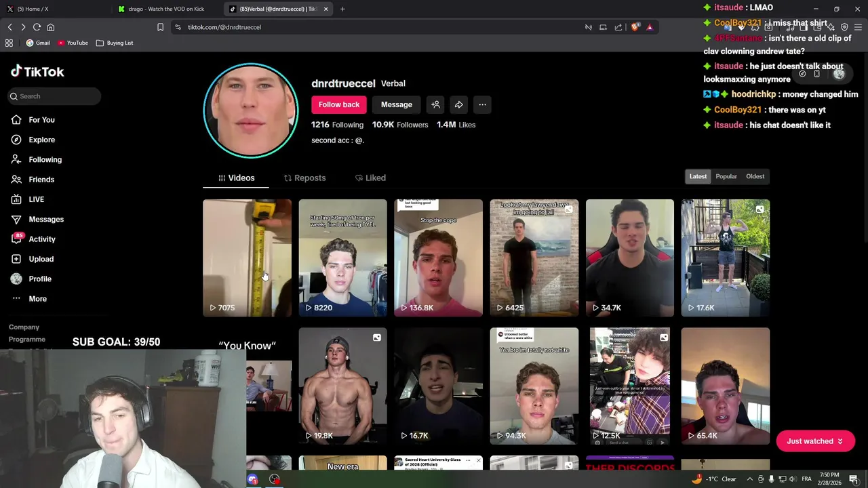Go to the browser home page
Screen dimensions: 868x488
[50, 27]
